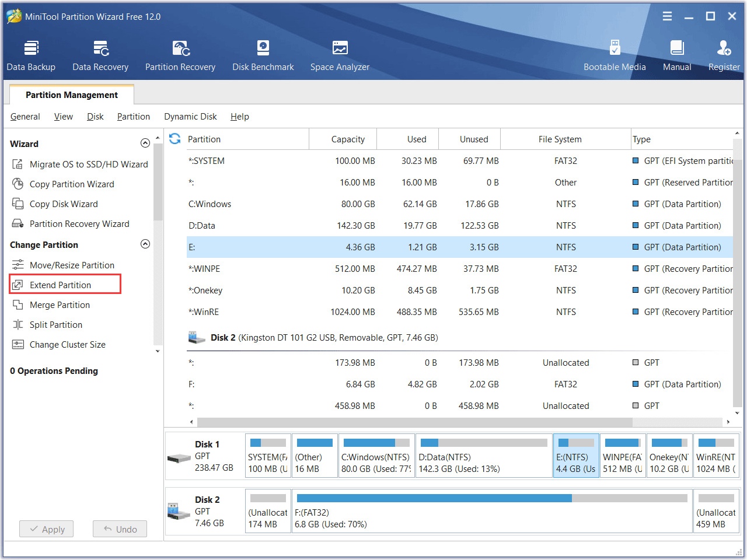Launch Disk Benchmark
This screenshot has width=747, height=560.
(x=263, y=55)
